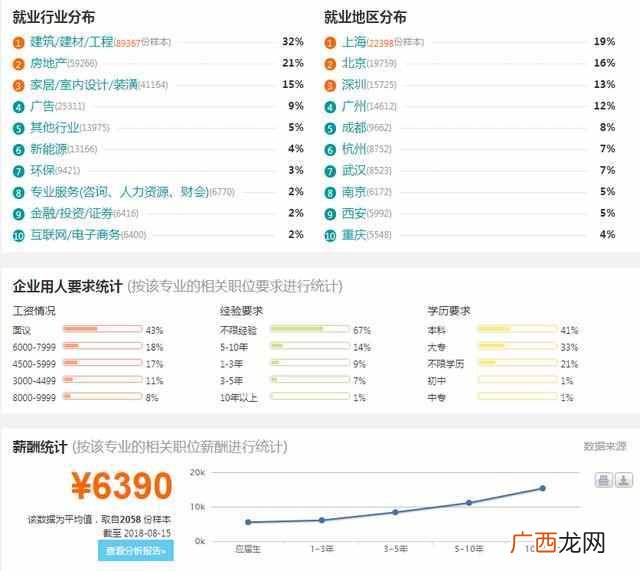The image size is (640, 571).
Task: Click the rank 7 badge beside 环保
Action: click(18, 171)
